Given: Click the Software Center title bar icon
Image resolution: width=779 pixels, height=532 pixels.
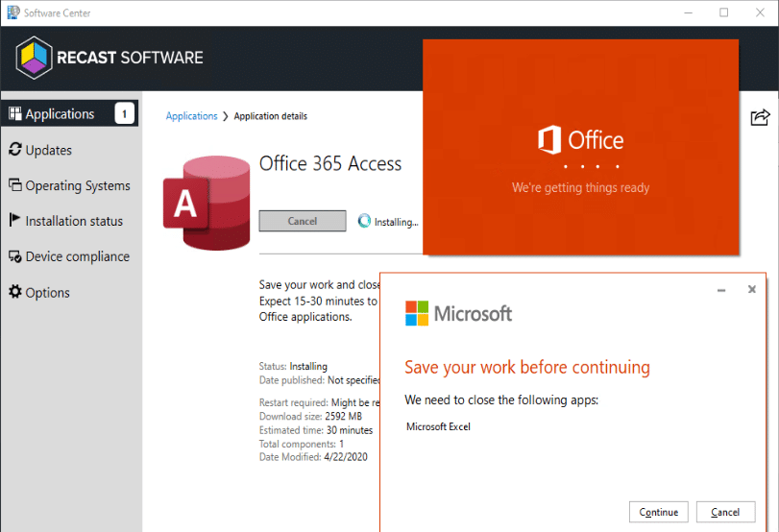Looking at the screenshot, I should (12, 12).
